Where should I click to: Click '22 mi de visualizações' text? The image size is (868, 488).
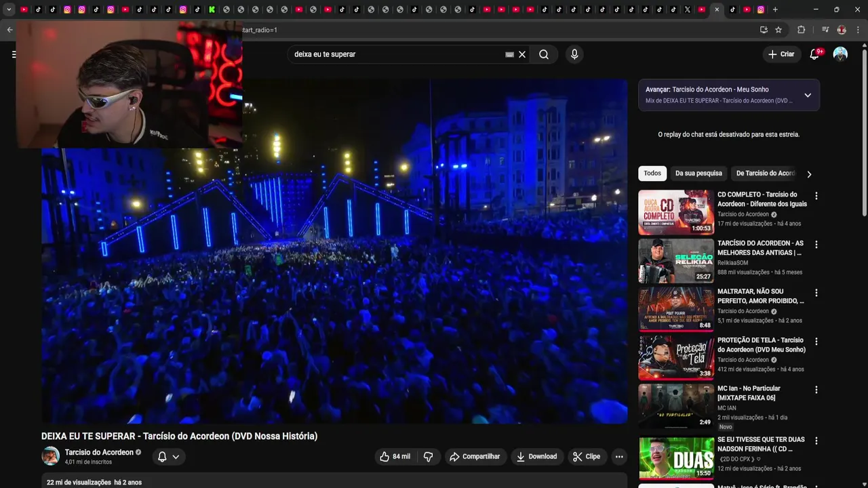coord(79,483)
